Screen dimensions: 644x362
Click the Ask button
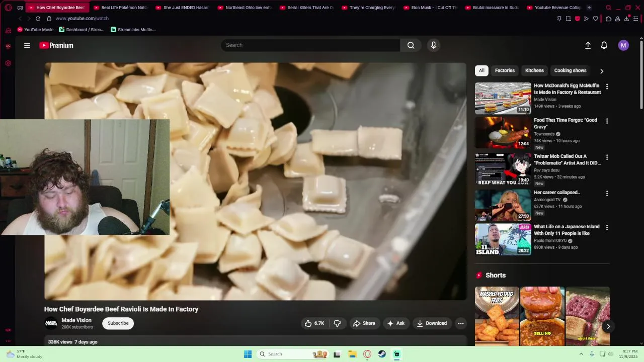pos(395,323)
